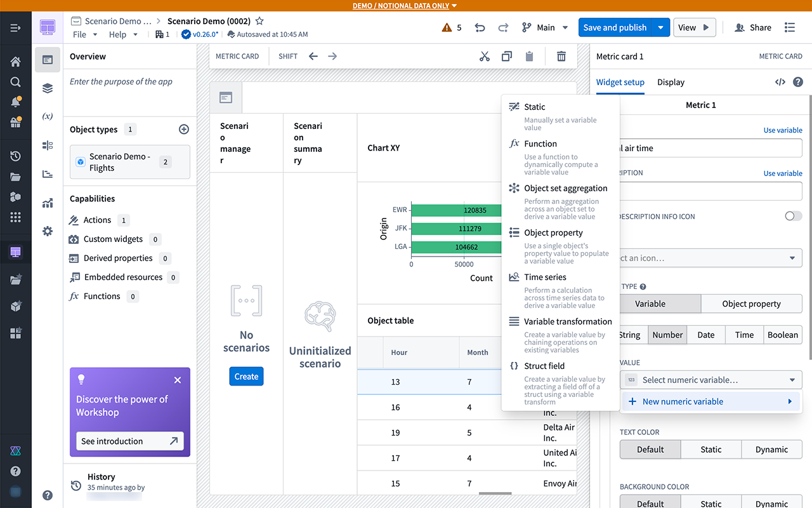Add a new object type with plus icon

184,130
